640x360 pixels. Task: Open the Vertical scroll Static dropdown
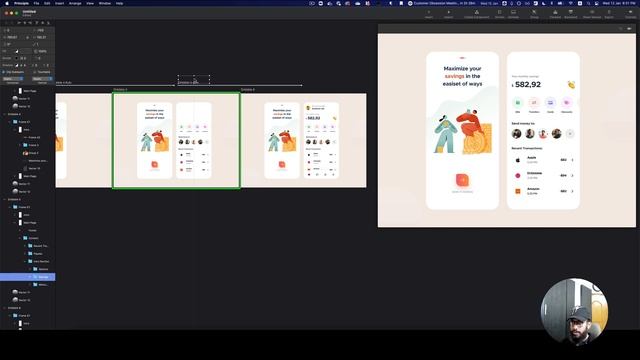coord(42,79)
